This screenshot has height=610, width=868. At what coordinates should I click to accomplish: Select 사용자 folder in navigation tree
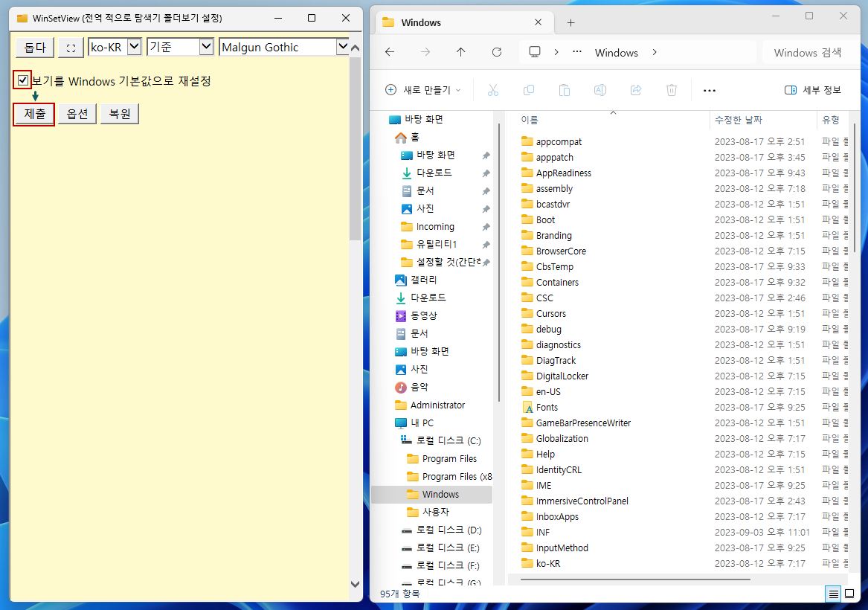coord(428,512)
